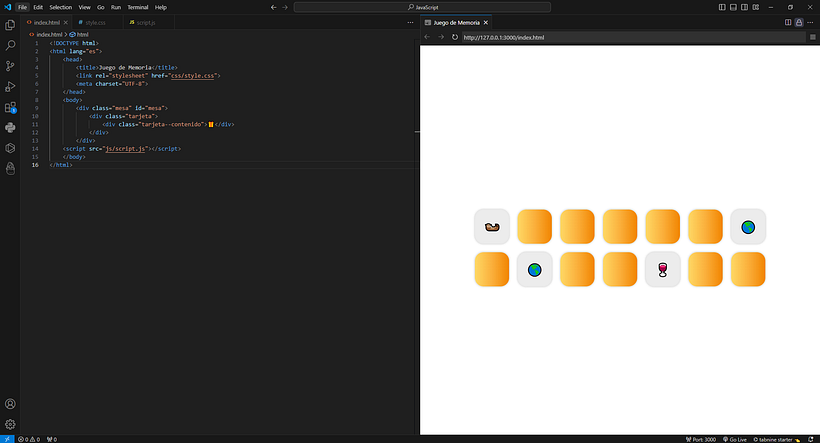This screenshot has height=443, width=820.
Task: Go back using title bar arrow
Action: pyautogui.click(x=274, y=7)
